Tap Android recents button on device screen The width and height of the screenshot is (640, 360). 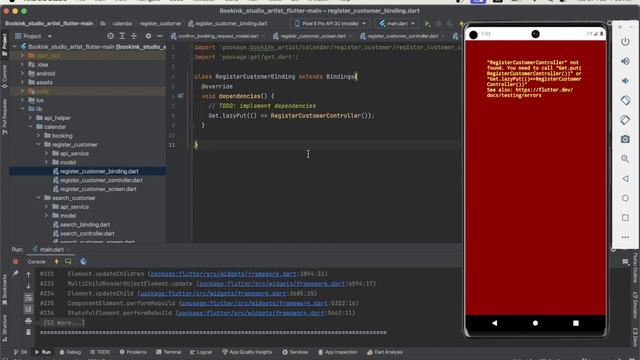[x=576, y=323]
